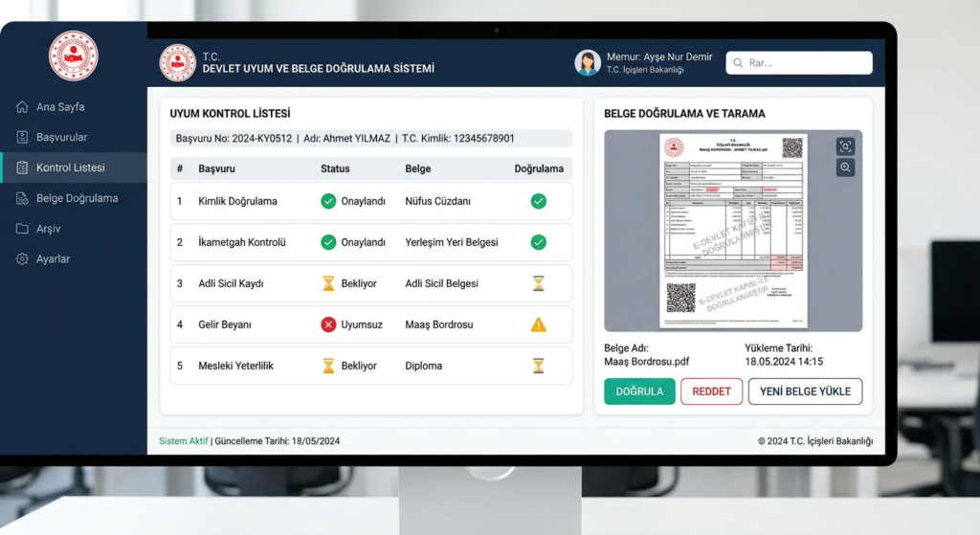The height and width of the screenshot is (535, 980).
Task: Click Başvuru No: 2024-KY0512 info bar
Action: point(371,139)
